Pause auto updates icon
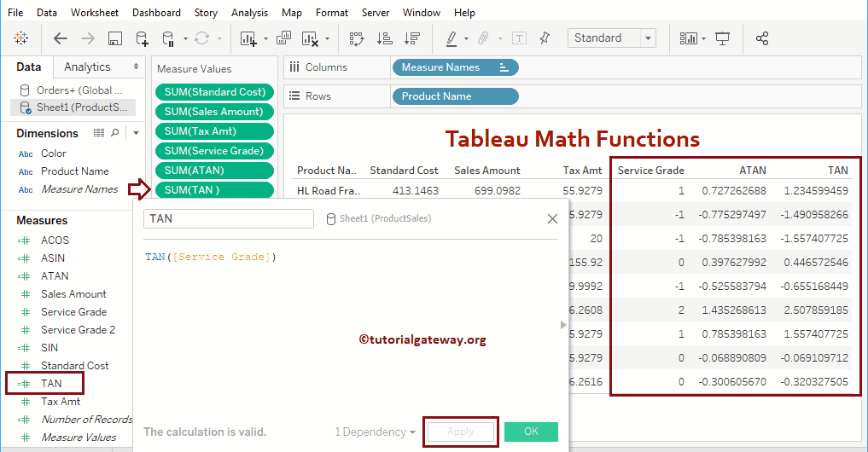Image resolution: width=868 pixels, height=452 pixels. 168,38
